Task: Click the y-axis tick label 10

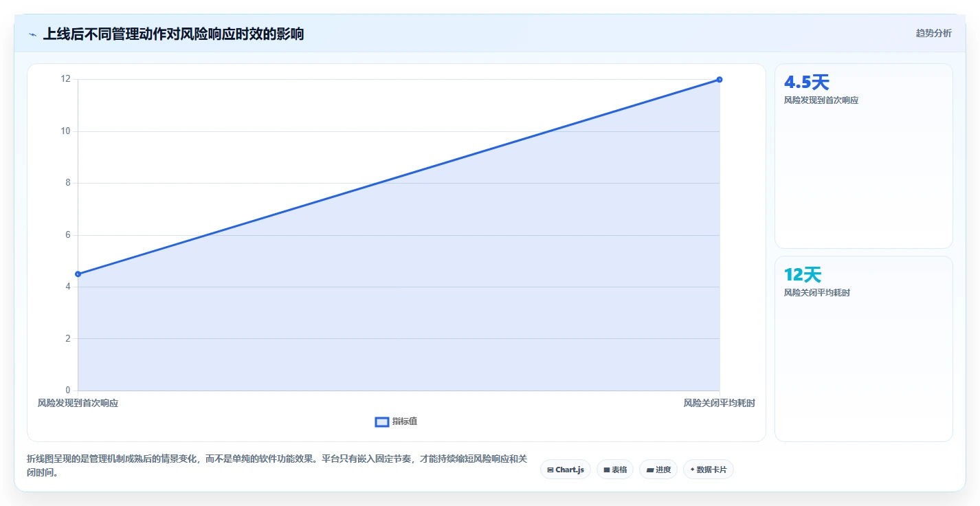Action: point(67,131)
